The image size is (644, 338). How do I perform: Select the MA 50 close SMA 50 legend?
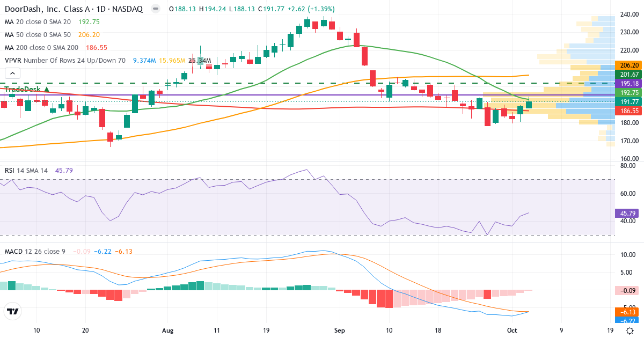[38, 35]
